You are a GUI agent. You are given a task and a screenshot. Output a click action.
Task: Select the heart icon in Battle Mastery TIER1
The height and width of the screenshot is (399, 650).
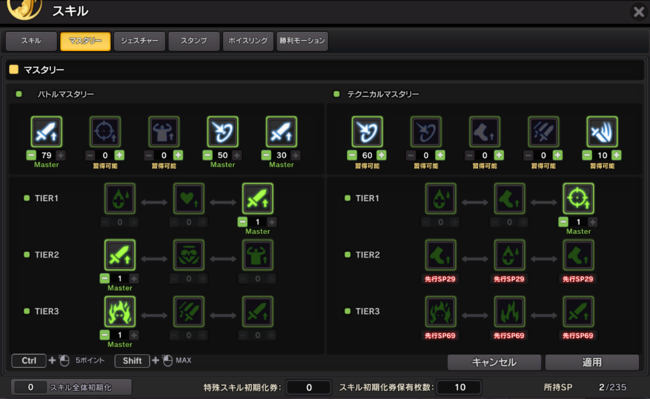(189, 198)
